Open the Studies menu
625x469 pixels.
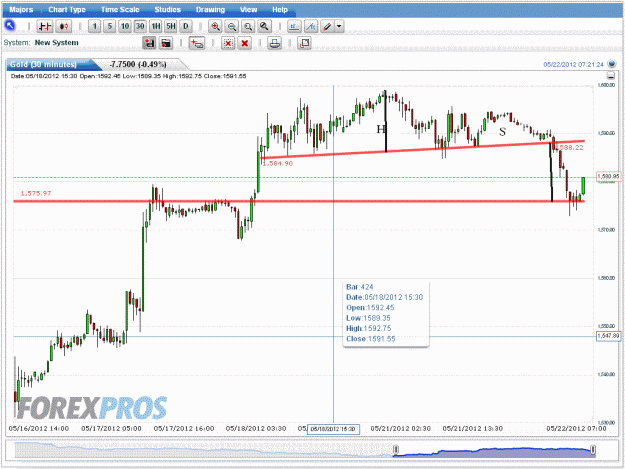coord(167,10)
